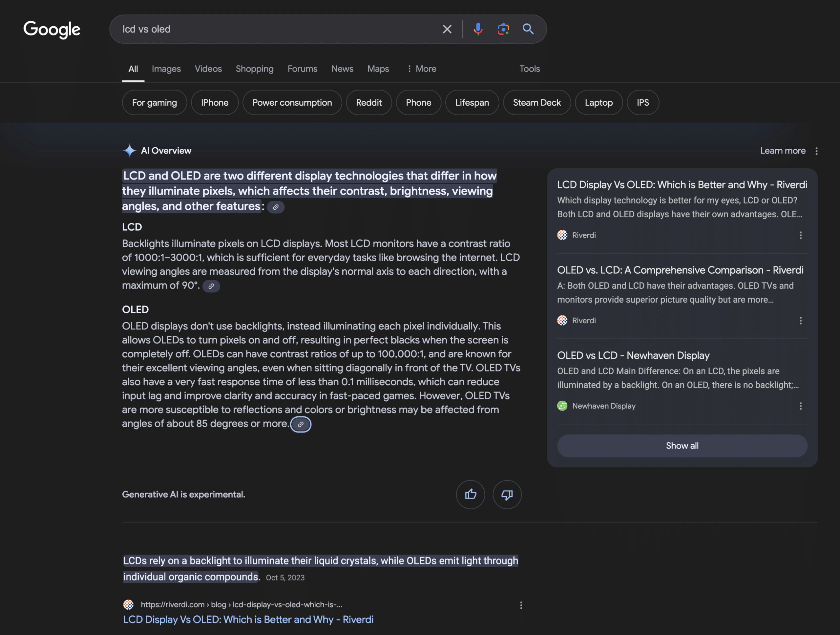Screen dimensions: 840x635
Task: Open Google Lens image search icon
Action: pos(503,29)
